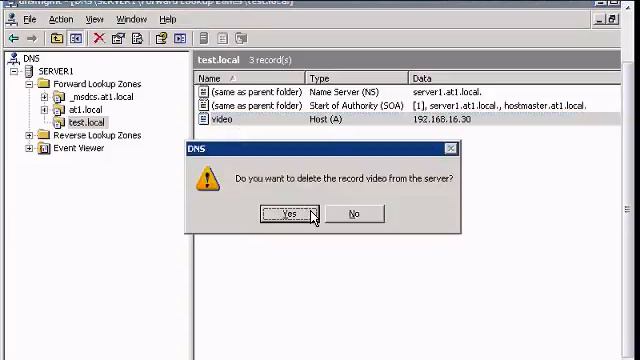
Task: Click the 'server1.at1.local.' data cell
Action: 447,92
